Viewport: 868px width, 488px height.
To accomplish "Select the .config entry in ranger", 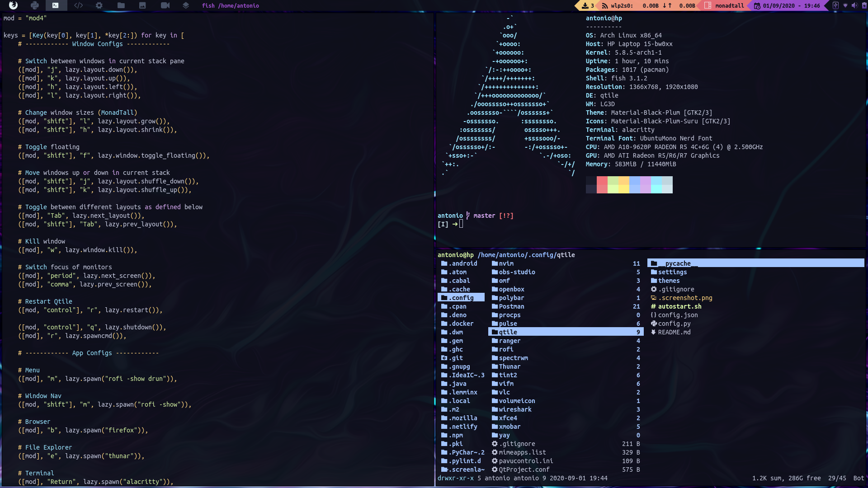I will [x=461, y=298].
